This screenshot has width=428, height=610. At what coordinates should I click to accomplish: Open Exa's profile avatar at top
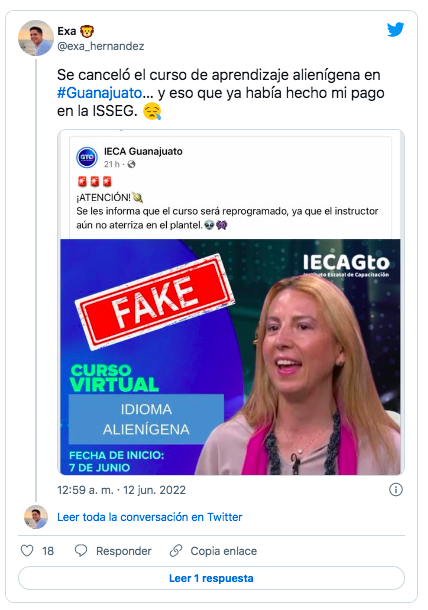tap(35, 38)
